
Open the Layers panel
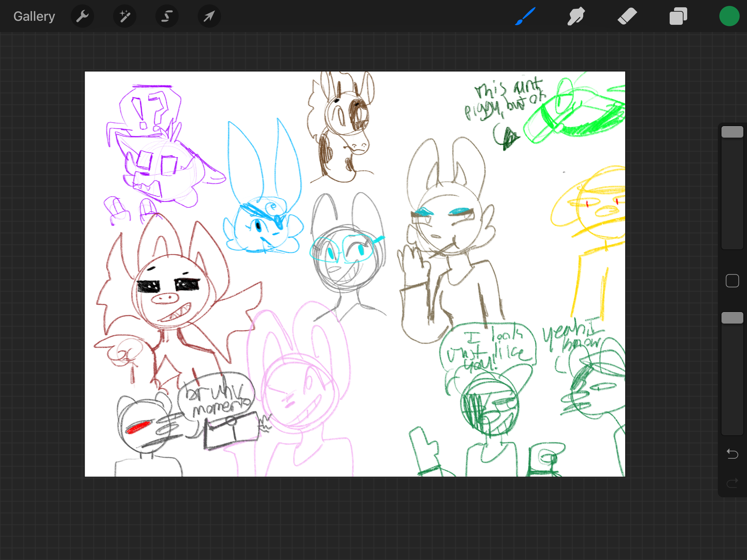point(678,16)
